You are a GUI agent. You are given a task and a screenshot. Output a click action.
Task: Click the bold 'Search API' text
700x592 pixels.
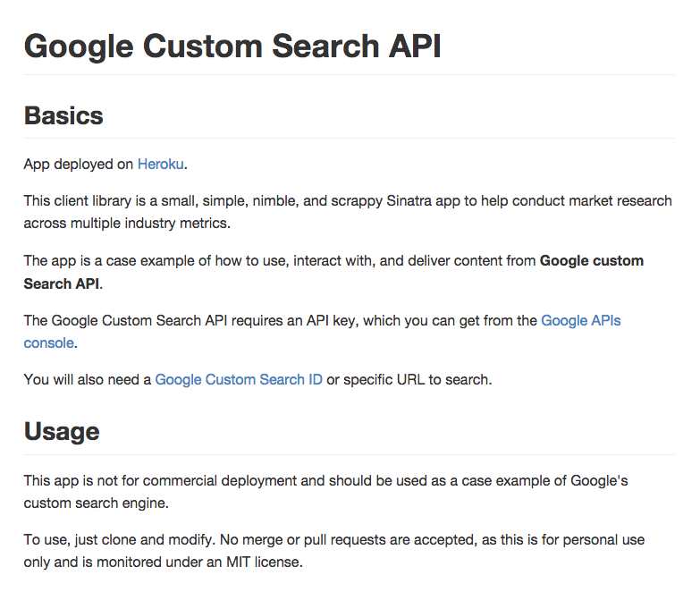(62, 284)
